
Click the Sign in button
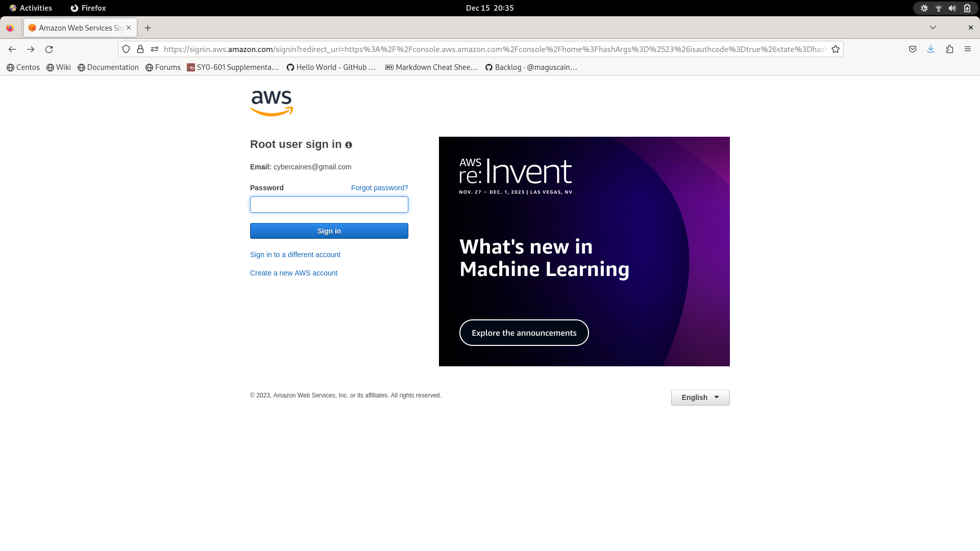pos(329,231)
